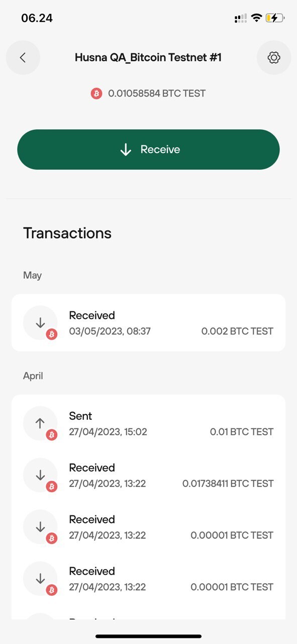
Task: Tap the 06.24 clock in status bar
Action: coord(37,18)
